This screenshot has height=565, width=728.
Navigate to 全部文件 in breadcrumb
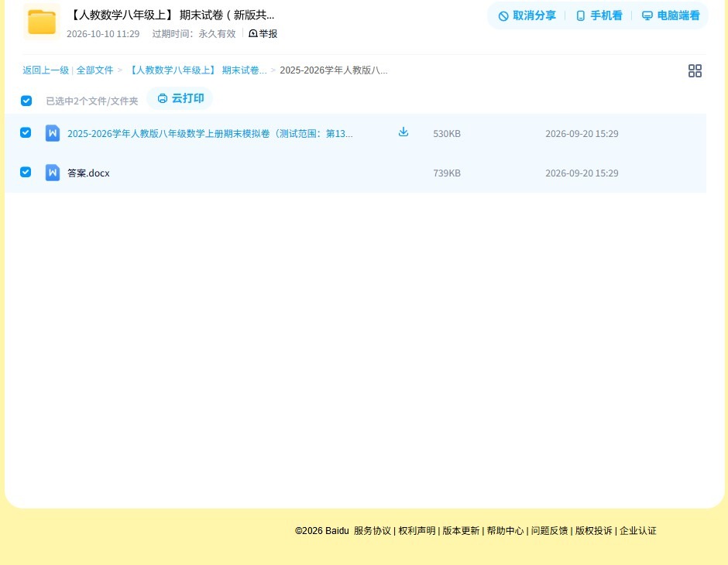pos(94,70)
